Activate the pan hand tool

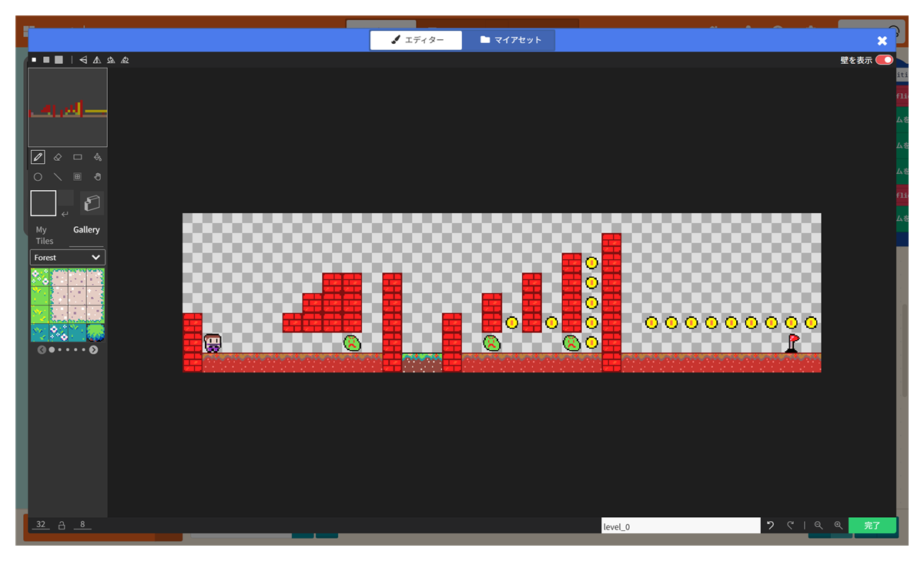(x=97, y=177)
